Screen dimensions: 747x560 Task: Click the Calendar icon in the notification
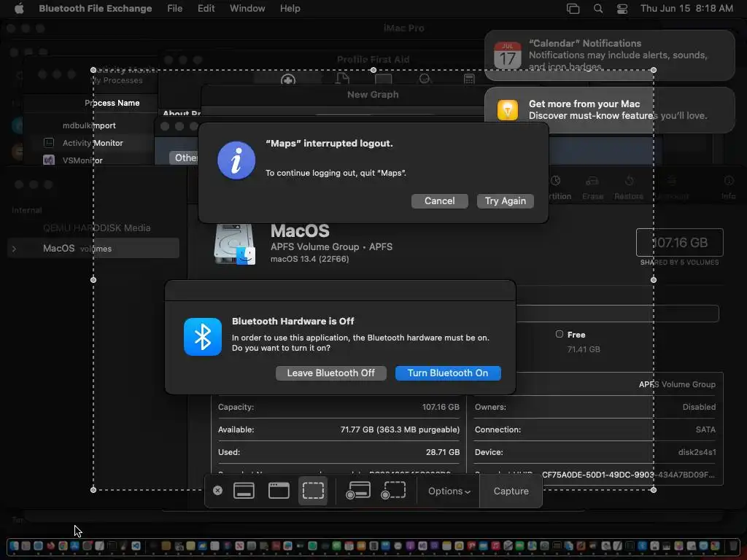tap(508, 55)
